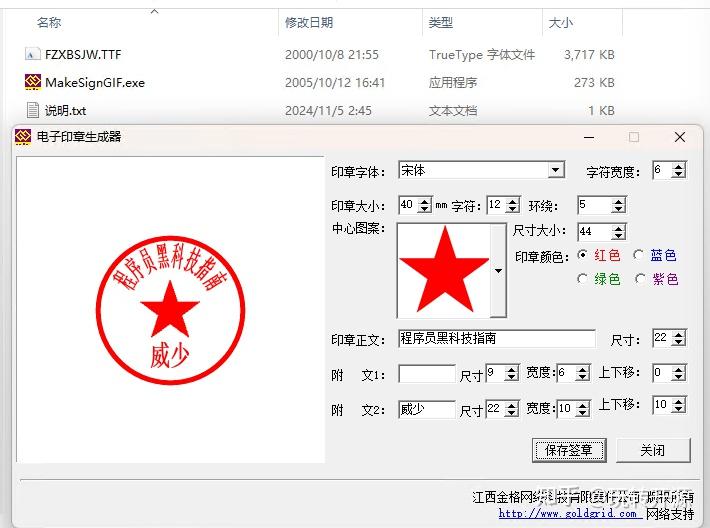Click the 附文2 field containing 威少
710x528 pixels.
[x=427, y=409]
